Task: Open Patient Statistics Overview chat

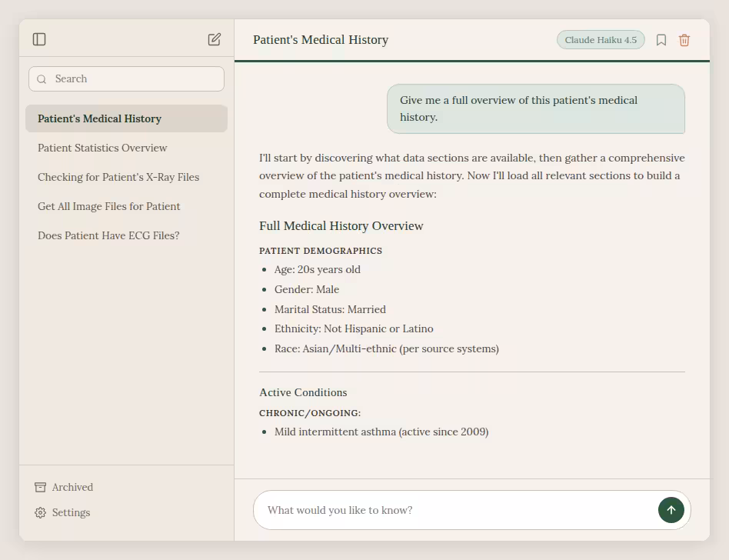Action: (x=126, y=148)
